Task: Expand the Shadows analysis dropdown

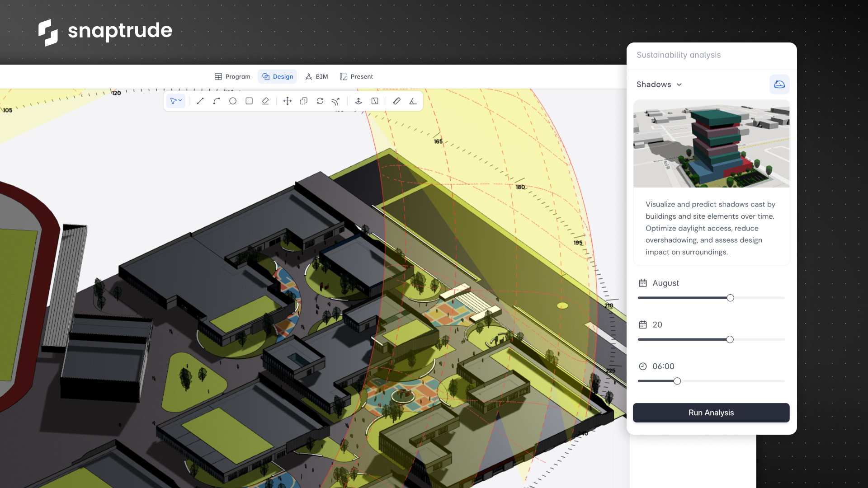Action: click(x=659, y=84)
